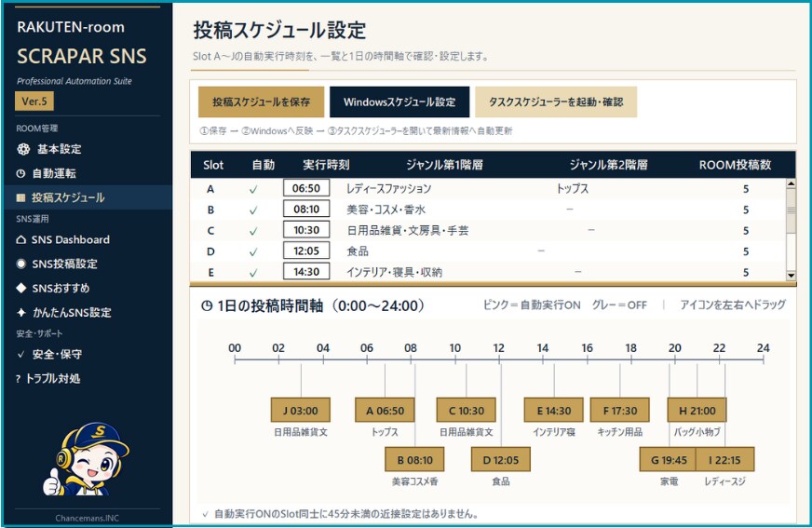Click 日用品雑貨・文房具・手芸 genre cell

408,230
